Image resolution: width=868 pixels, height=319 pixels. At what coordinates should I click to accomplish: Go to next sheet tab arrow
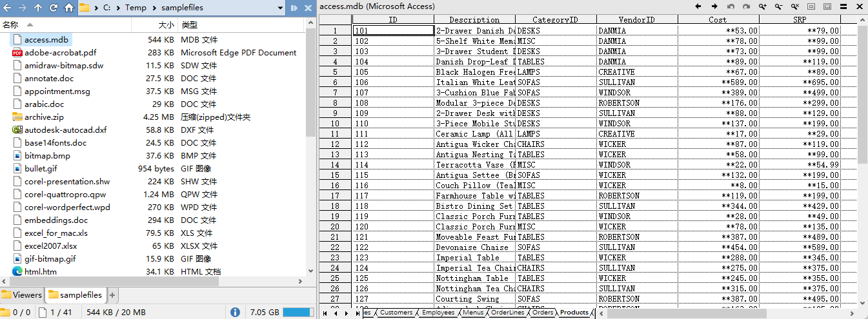347,313
